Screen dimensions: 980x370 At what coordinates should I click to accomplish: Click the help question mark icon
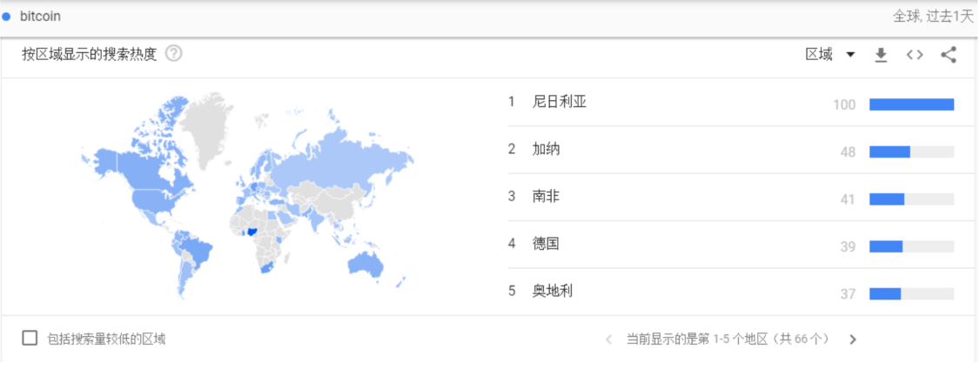click(173, 54)
